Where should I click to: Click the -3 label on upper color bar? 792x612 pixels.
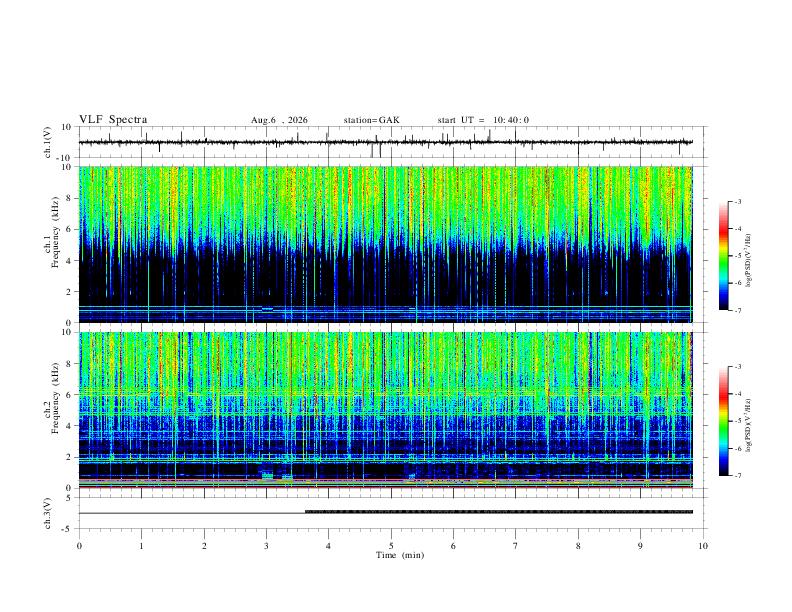737,201
